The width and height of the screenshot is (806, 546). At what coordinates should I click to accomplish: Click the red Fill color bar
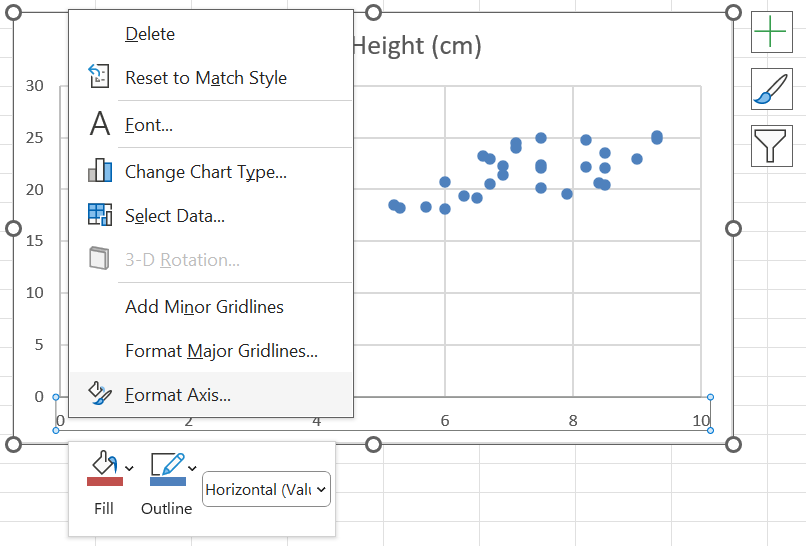tap(104, 482)
